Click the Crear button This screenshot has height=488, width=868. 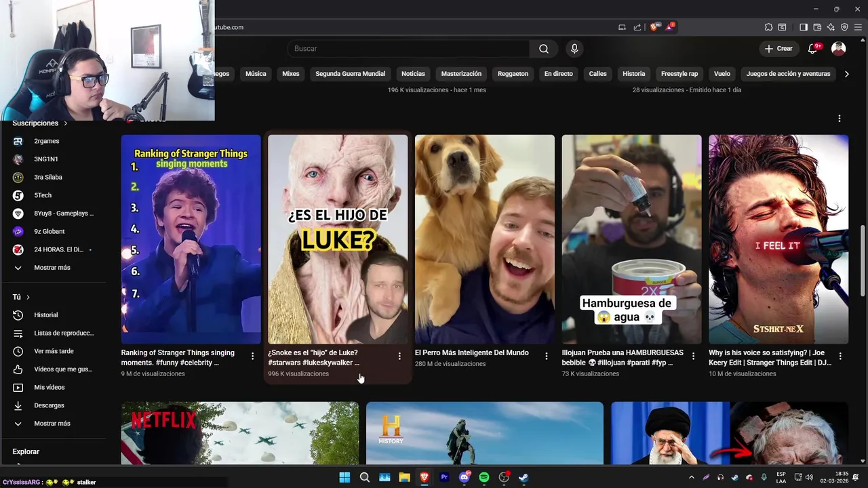coord(778,49)
